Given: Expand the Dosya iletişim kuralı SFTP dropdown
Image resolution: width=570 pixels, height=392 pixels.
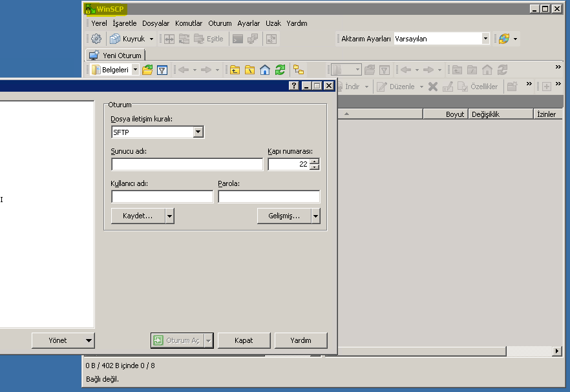Looking at the screenshot, I should (198, 132).
